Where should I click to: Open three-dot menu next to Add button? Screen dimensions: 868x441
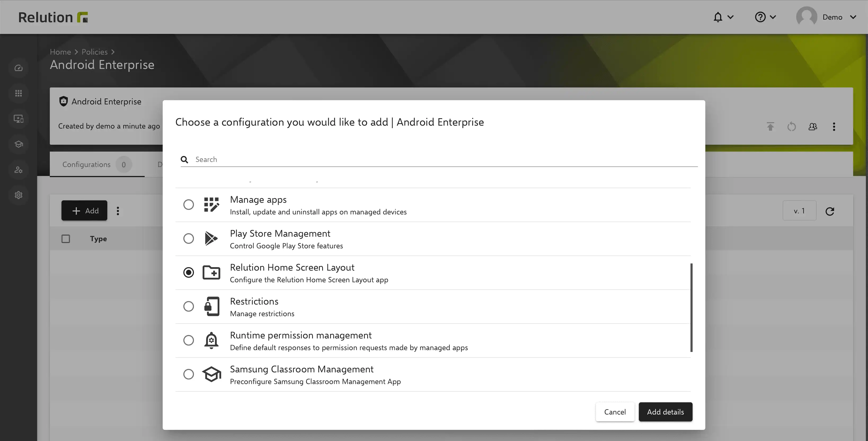coord(118,211)
